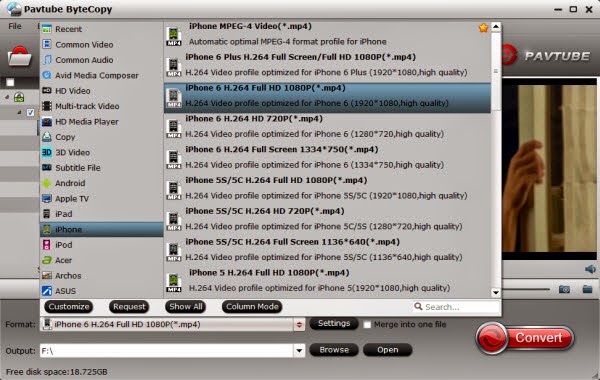Click the Common Audio music note icon
The image size is (600, 380).
point(47,60)
